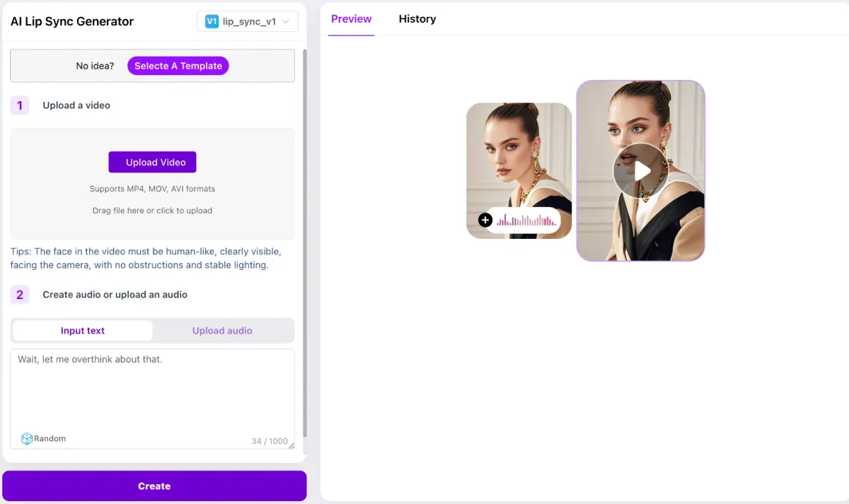Click the Upload Video button
The width and height of the screenshot is (849, 504).
[152, 162]
